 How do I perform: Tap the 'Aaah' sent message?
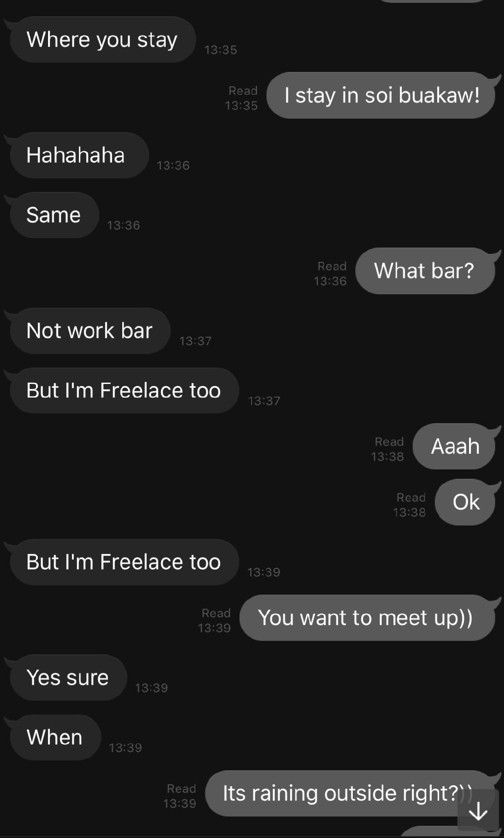tap(454, 447)
